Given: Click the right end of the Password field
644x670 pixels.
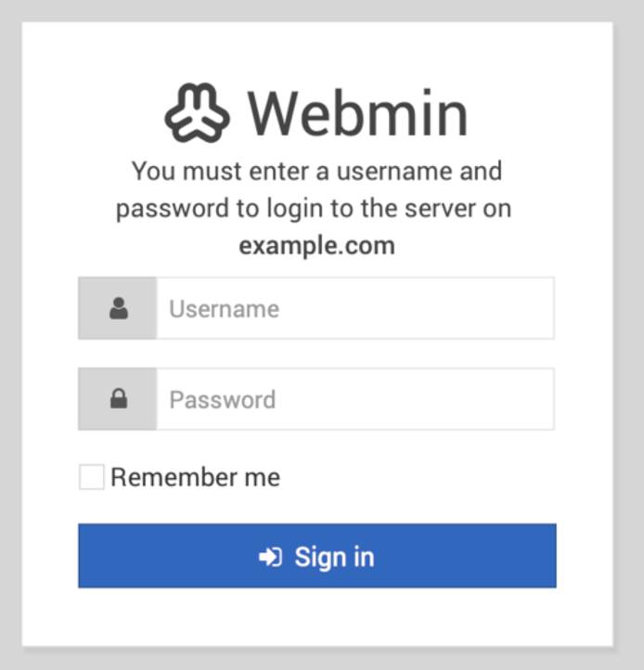Looking at the screenshot, I should tap(538, 399).
